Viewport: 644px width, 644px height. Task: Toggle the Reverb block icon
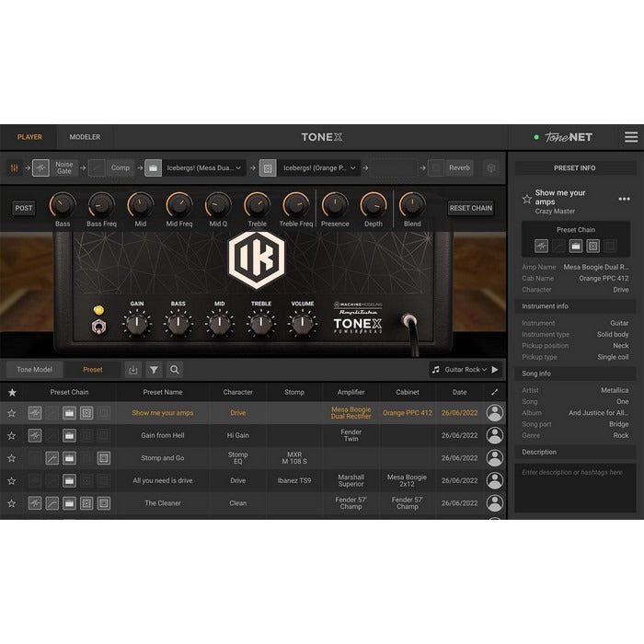[x=436, y=168]
